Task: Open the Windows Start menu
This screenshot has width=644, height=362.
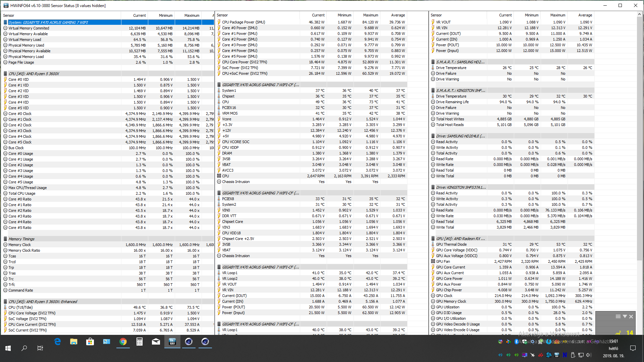Action: (x=8, y=348)
